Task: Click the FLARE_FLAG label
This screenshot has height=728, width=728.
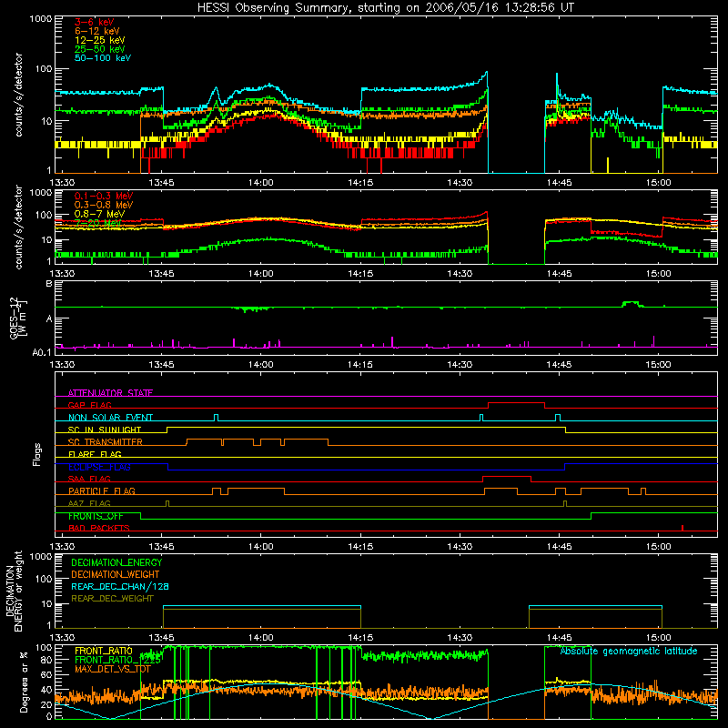Action: coord(95,454)
